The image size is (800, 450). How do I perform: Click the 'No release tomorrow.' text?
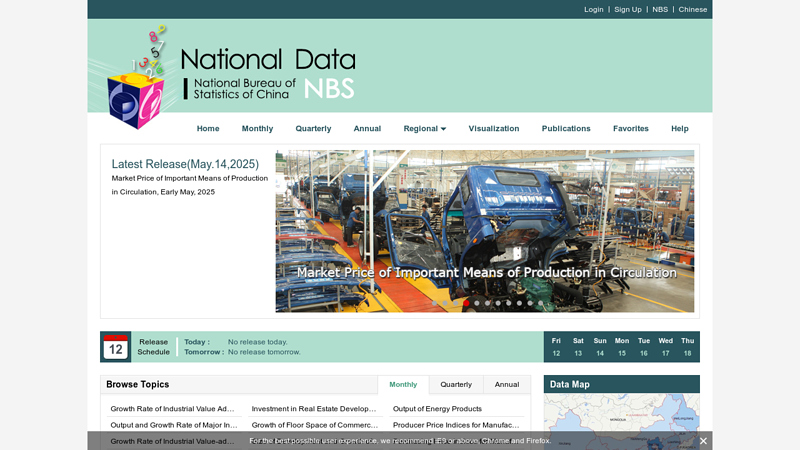click(264, 352)
